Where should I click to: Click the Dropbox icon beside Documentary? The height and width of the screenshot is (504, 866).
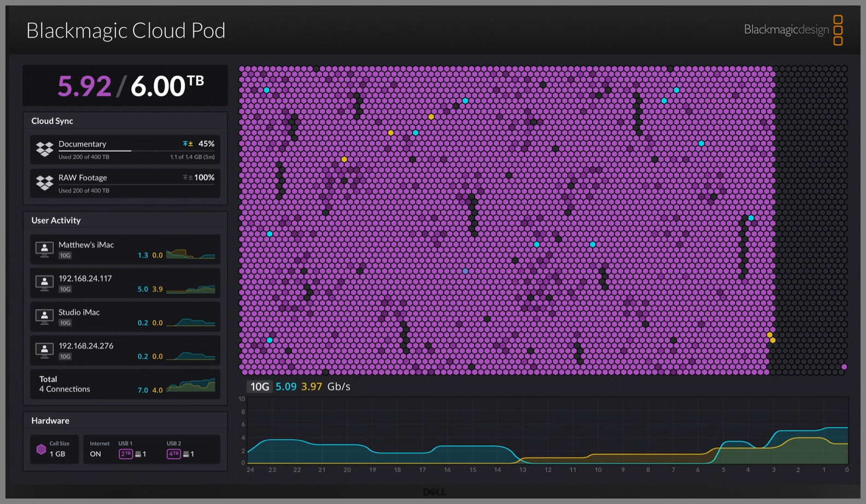(x=44, y=149)
